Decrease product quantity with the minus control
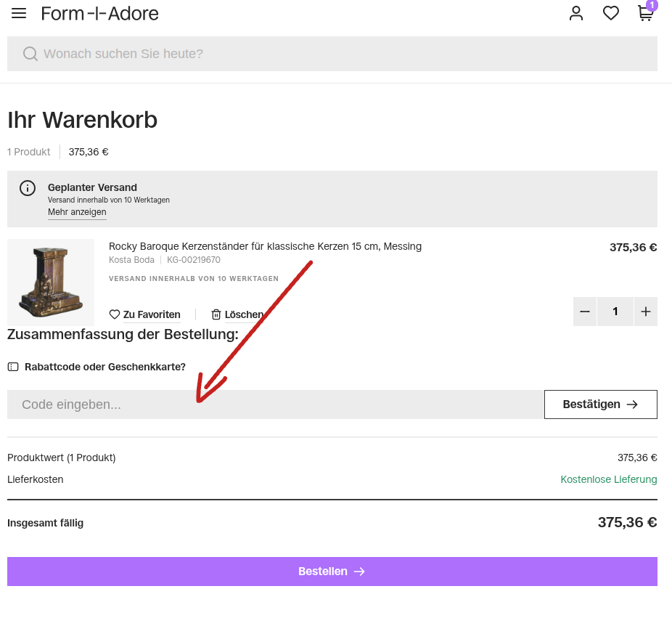 tap(585, 311)
